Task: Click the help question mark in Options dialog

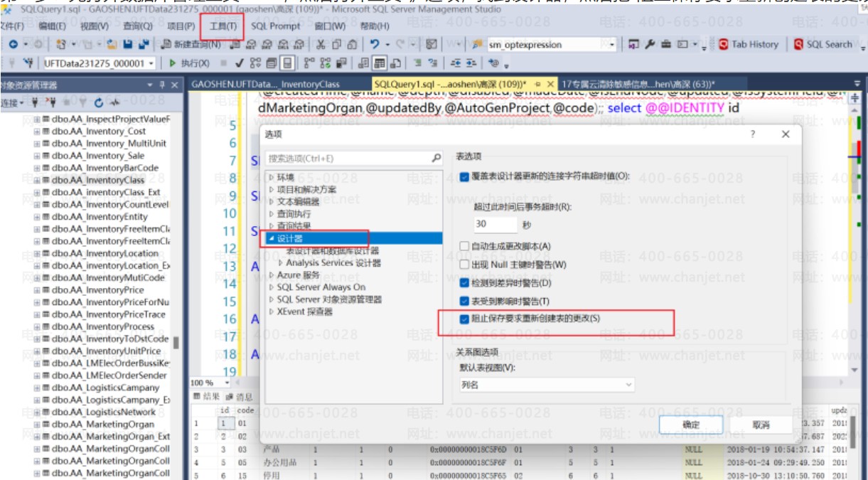Action: tap(753, 134)
